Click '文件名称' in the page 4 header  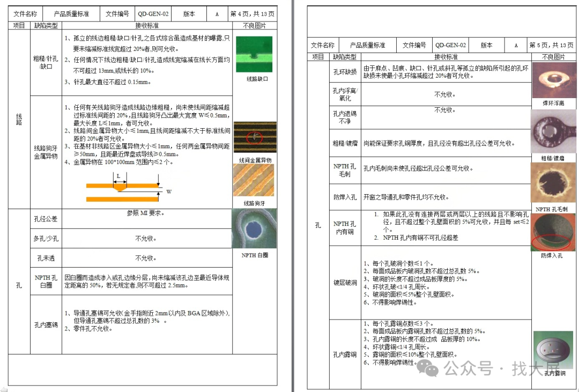coord(26,14)
